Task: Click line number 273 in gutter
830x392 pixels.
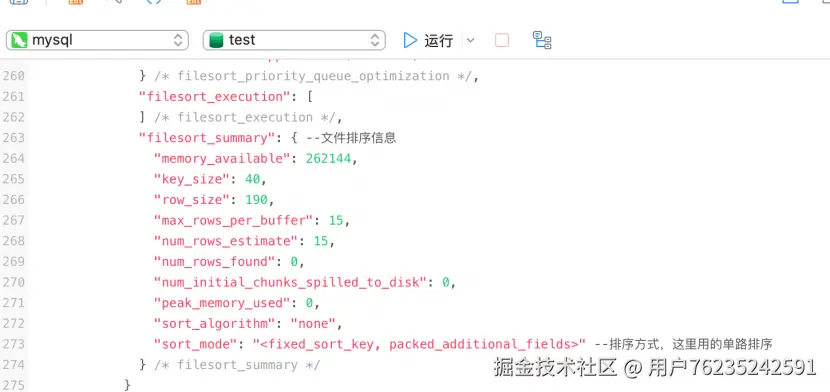Action: click(x=13, y=344)
